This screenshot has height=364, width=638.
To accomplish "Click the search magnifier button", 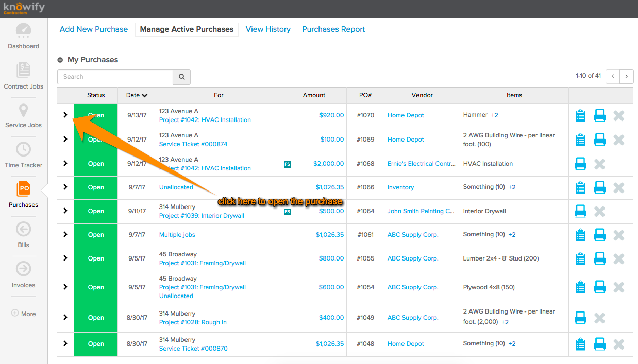I will 182,77.
